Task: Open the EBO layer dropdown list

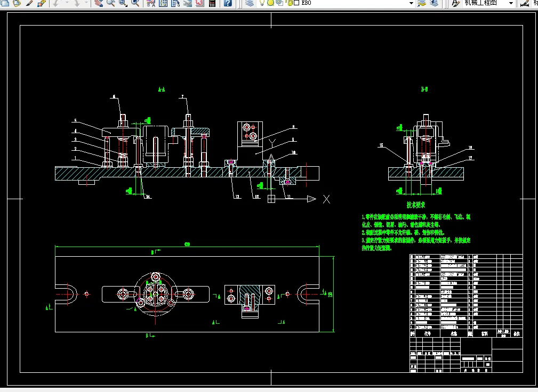Action: coord(411,3)
